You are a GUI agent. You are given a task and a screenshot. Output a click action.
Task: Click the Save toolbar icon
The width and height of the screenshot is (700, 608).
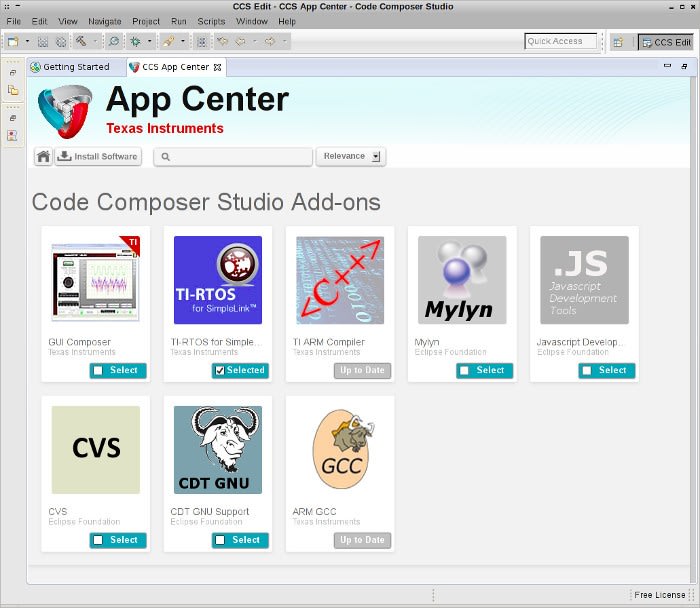43,42
